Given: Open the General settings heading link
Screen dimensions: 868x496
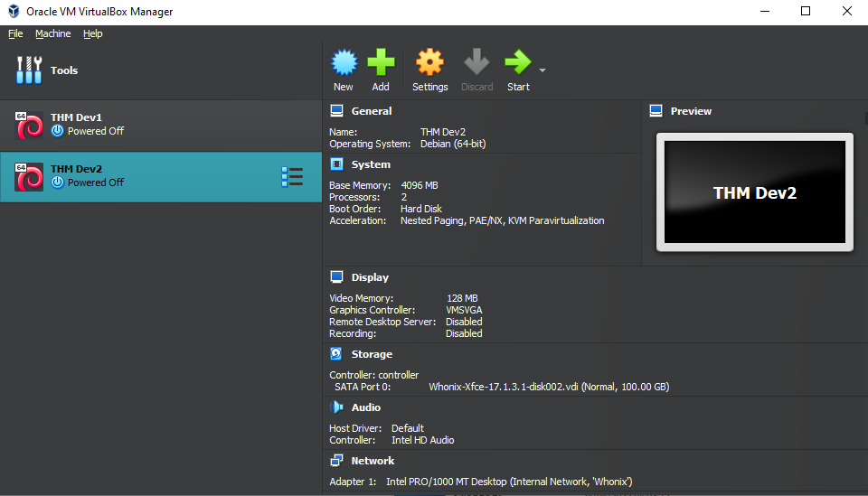Looking at the screenshot, I should (x=372, y=111).
